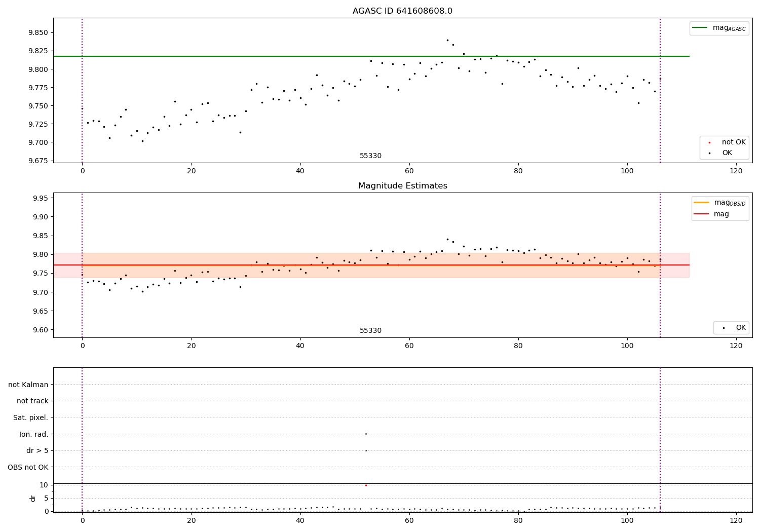Click the 9.825 tick label on top plot
Screen dimensions: 760x532
pos(38,51)
